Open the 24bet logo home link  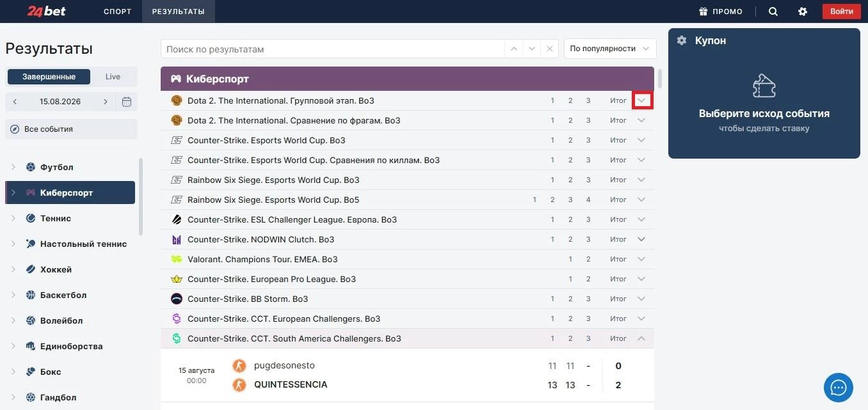coord(47,12)
